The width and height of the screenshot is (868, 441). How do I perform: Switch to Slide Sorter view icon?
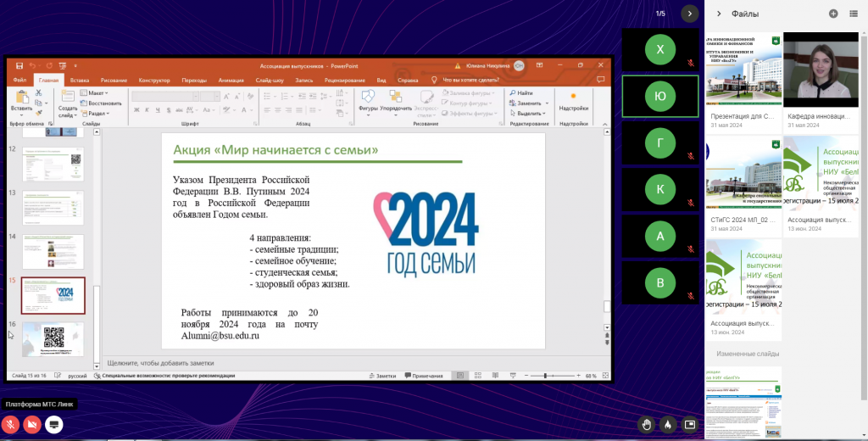478,376
